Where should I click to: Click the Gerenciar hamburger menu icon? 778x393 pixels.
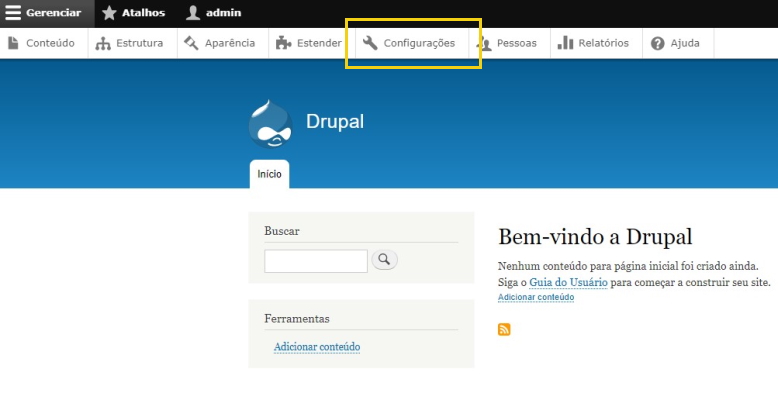pos(13,13)
